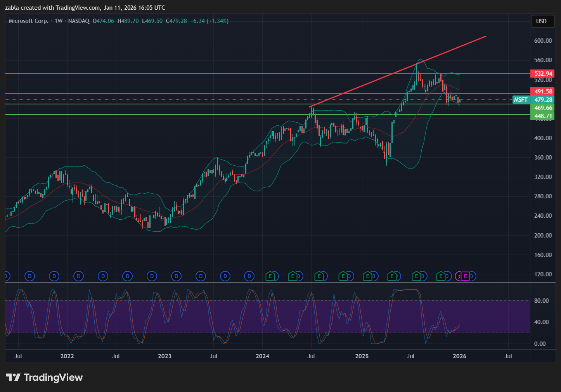Click the first green earnings E marker
The image size is (561, 392).
[270, 276]
